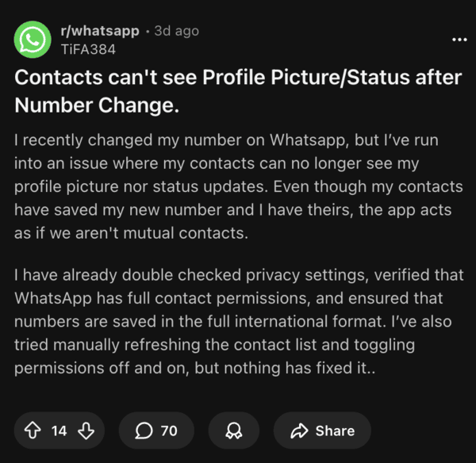The width and height of the screenshot is (476, 463).
Task: Open the 70 comments count
Action: (x=169, y=430)
